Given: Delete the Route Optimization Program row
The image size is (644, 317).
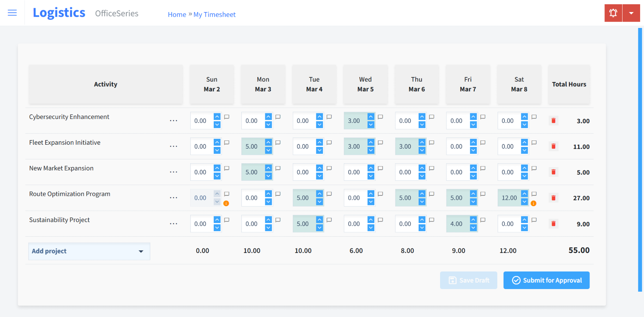Looking at the screenshot, I should [553, 198].
